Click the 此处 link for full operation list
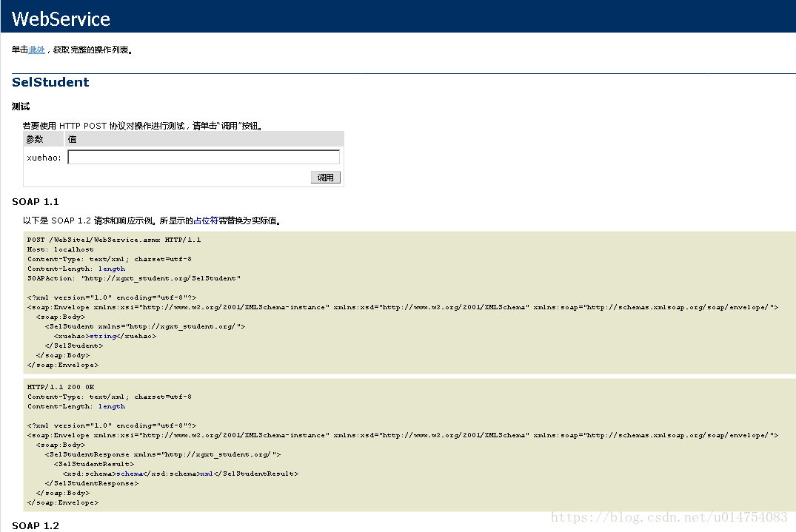This screenshot has width=796, height=532. click(36, 50)
